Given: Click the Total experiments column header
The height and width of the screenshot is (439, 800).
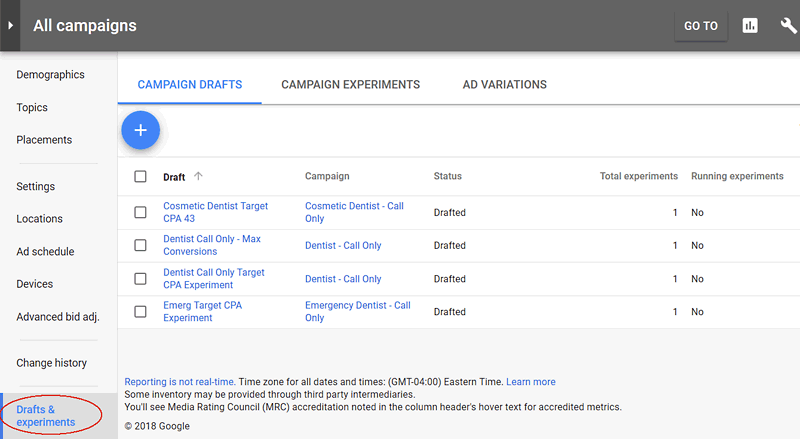Looking at the screenshot, I should (x=638, y=177).
